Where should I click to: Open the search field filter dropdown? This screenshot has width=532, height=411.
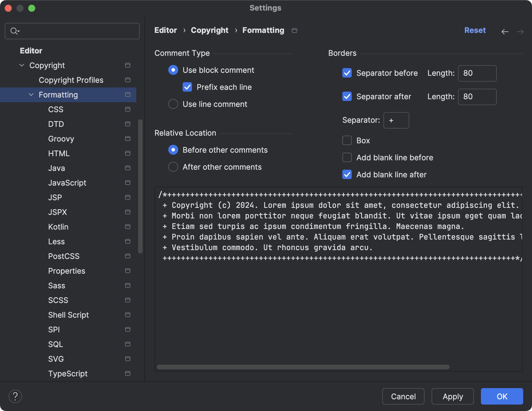18,32
